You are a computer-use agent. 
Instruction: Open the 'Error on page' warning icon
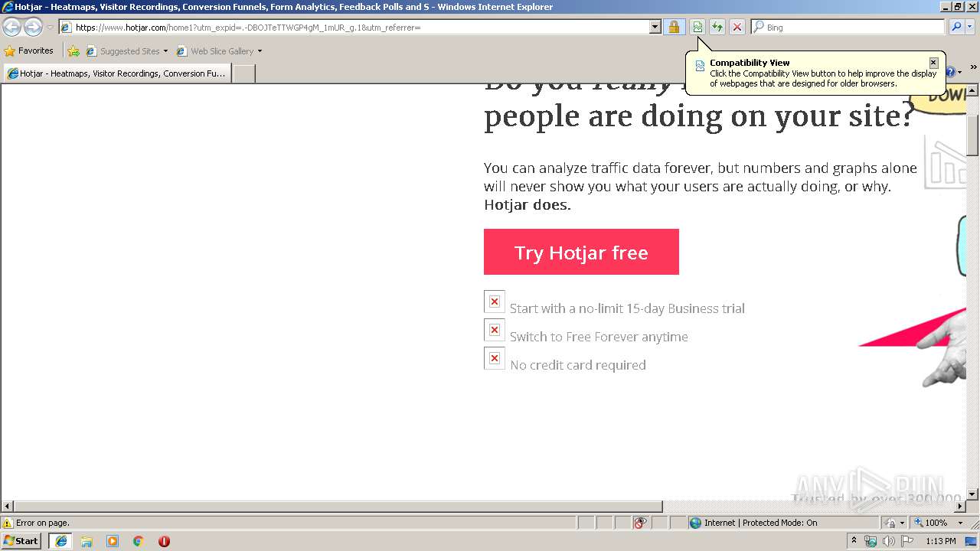(x=8, y=523)
